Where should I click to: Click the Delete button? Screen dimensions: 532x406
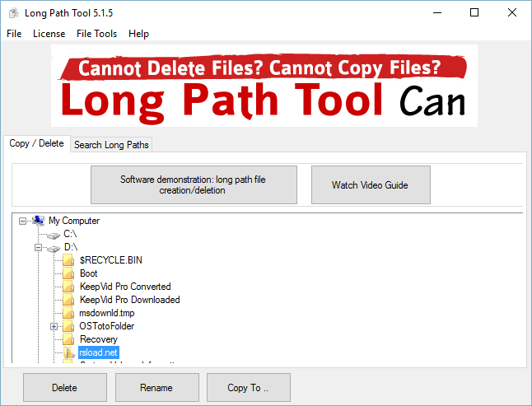tap(65, 387)
